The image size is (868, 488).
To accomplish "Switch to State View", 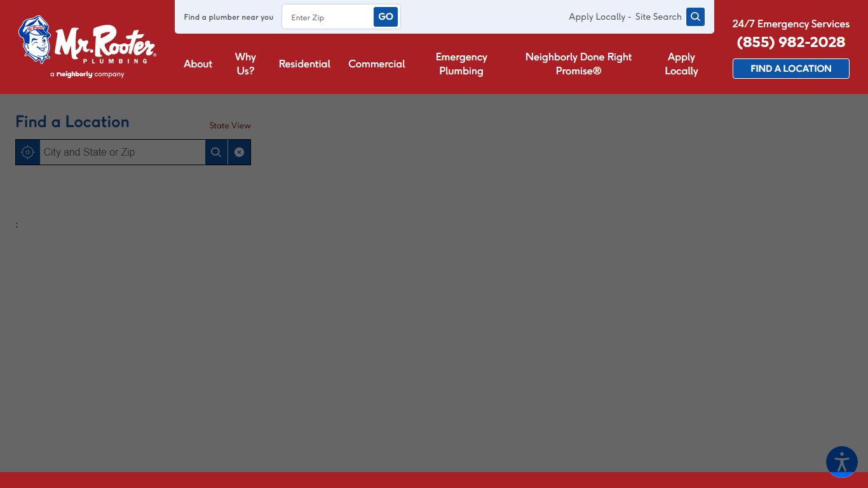I will (x=230, y=126).
